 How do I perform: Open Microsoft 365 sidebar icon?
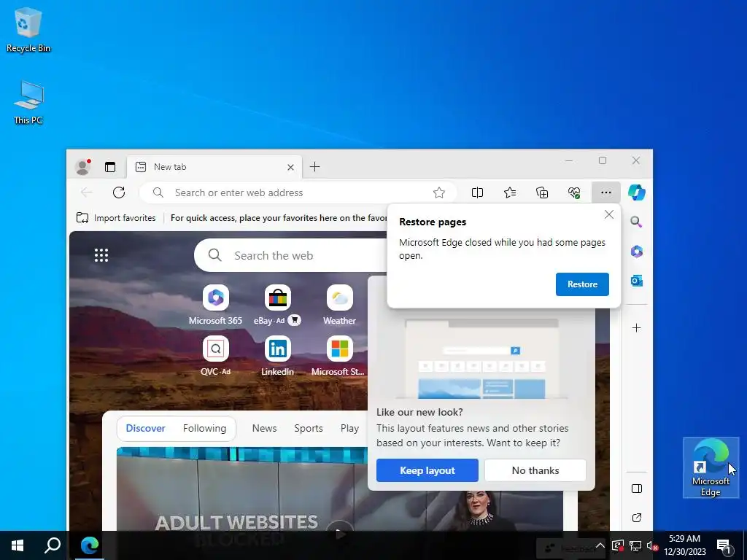(636, 251)
